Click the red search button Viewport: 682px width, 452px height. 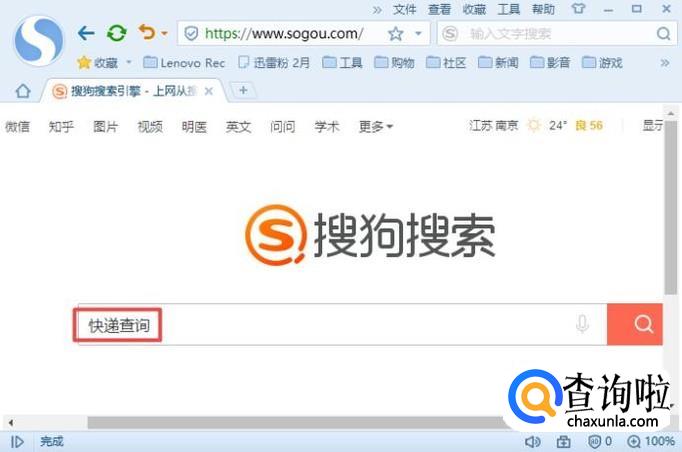(635, 325)
